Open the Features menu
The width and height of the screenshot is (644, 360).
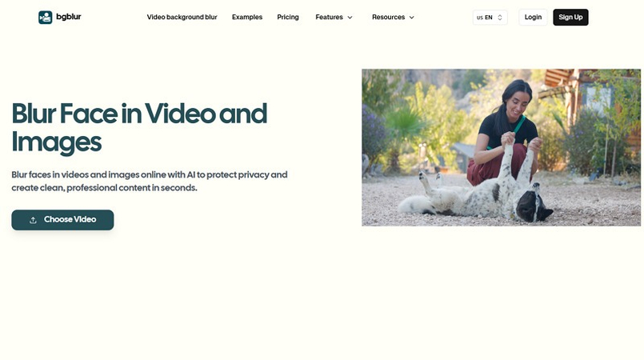pos(334,18)
